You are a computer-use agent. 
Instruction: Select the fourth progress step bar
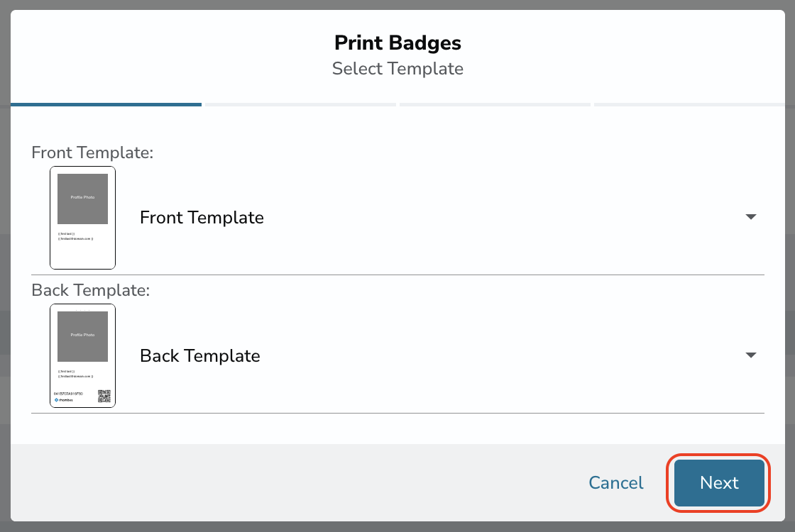[x=689, y=105]
